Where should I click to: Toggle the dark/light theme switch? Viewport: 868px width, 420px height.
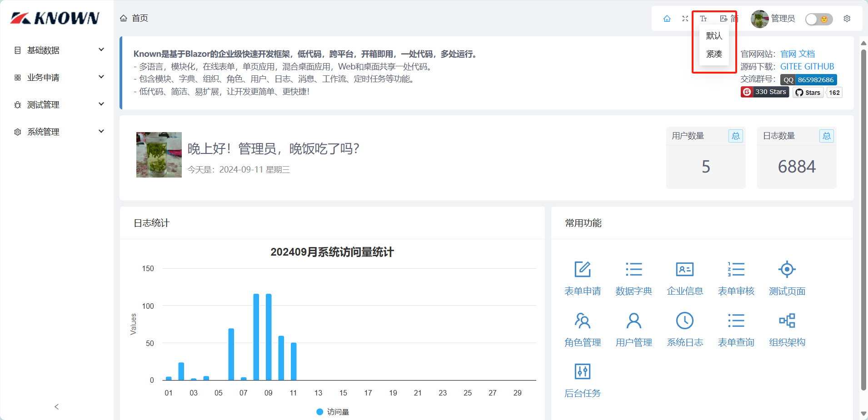818,19
